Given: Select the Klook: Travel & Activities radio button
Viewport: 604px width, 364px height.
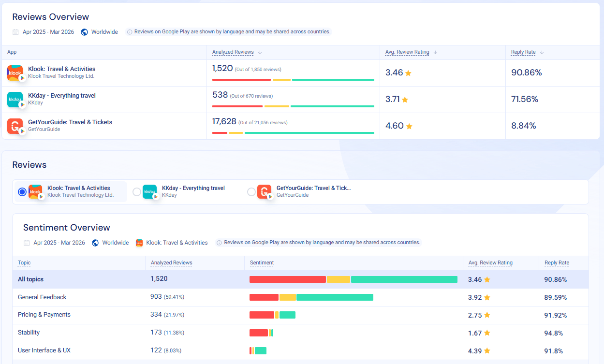Looking at the screenshot, I should click(x=22, y=192).
